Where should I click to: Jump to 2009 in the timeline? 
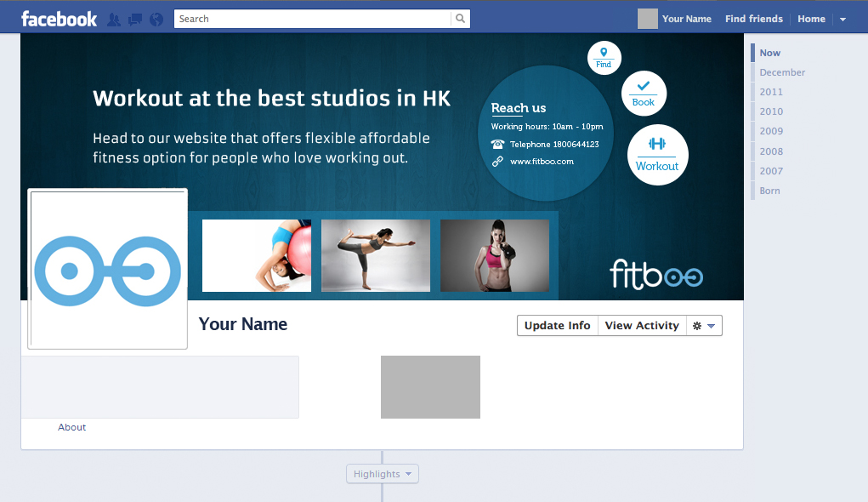pyautogui.click(x=771, y=131)
